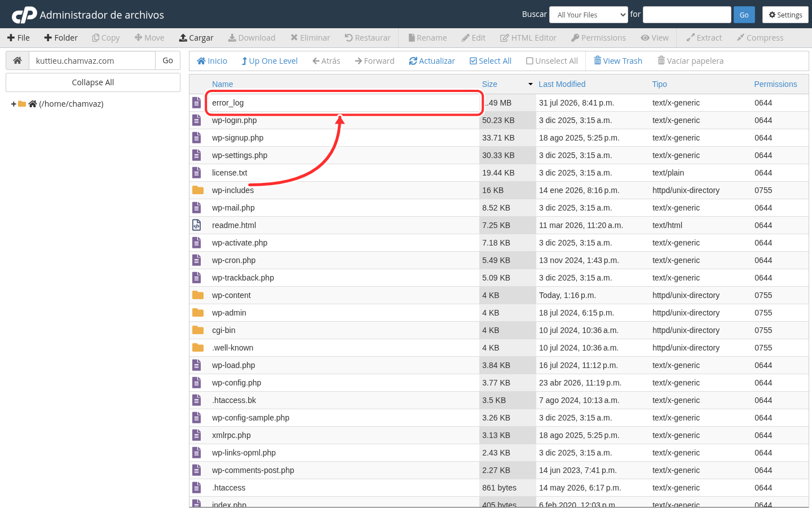Select the error_log file row
Screen dimensions: 812x508
pos(498,103)
